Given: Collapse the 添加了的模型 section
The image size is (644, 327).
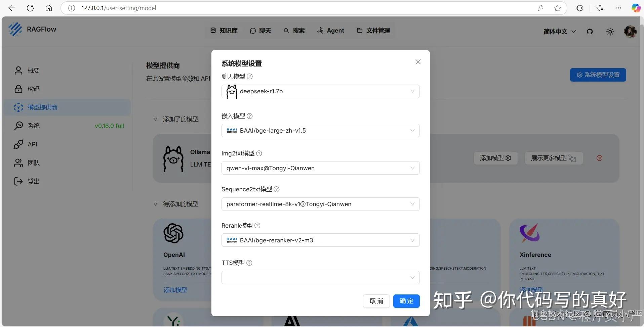Looking at the screenshot, I should click(155, 119).
